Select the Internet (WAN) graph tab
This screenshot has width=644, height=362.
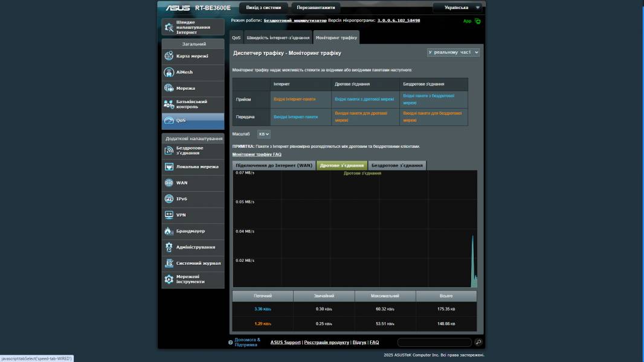click(x=274, y=165)
